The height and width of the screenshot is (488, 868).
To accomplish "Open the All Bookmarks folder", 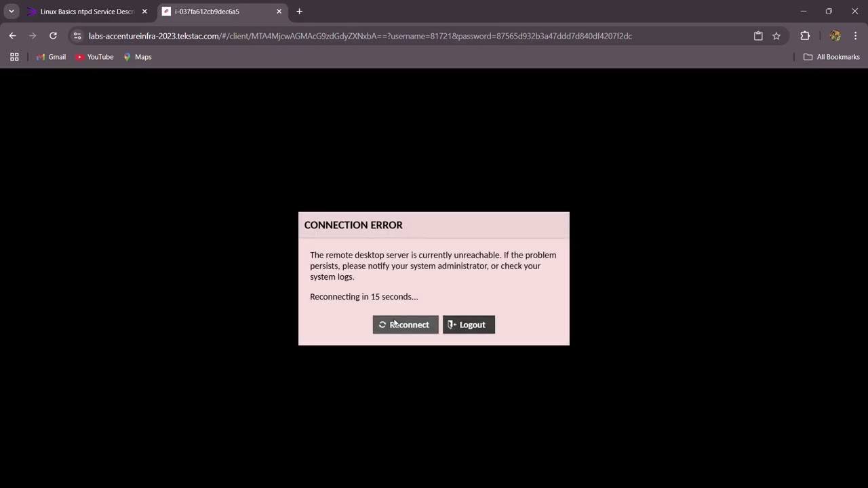I will point(831,57).
